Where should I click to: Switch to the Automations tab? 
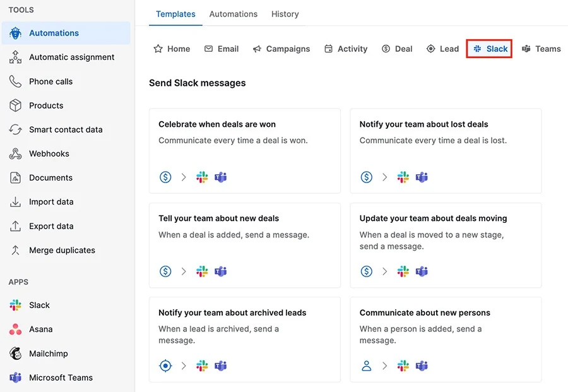click(x=234, y=14)
